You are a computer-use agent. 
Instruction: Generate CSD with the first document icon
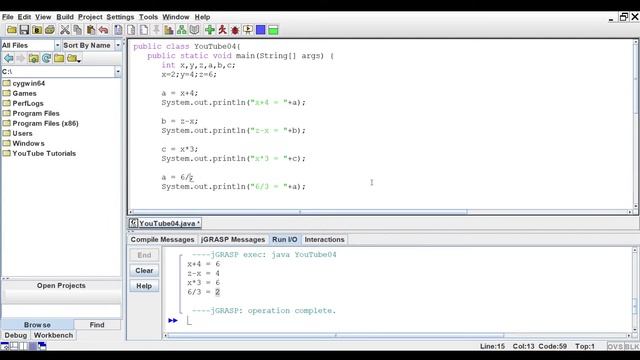pyautogui.click(x=118, y=30)
